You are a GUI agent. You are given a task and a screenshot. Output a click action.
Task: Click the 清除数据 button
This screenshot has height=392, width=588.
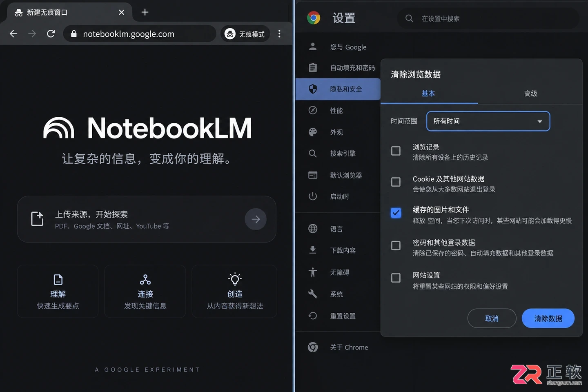pos(548,318)
